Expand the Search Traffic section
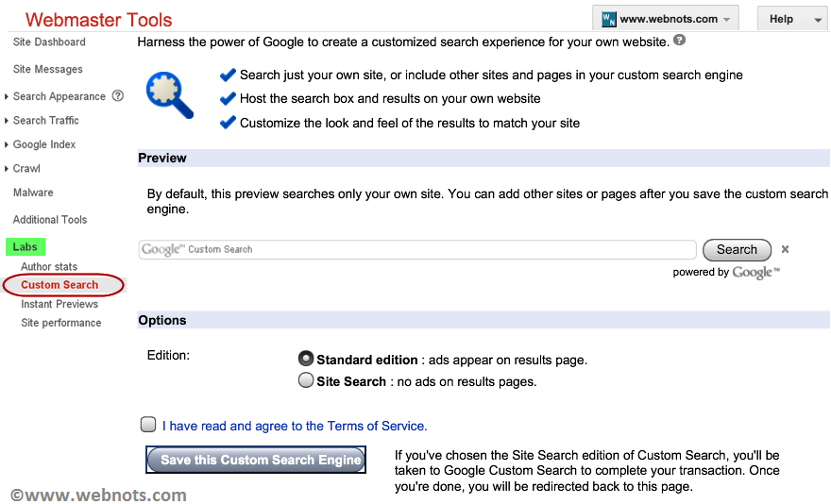 point(7,121)
